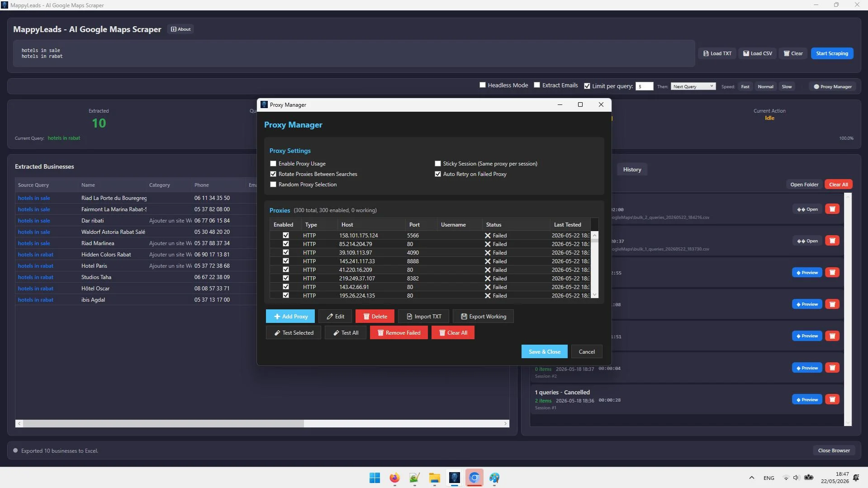Image resolution: width=868 pixels, height=488 pixels.
Task: Toggle Extract Emails checkbox
Action: [x=537, y=85]
